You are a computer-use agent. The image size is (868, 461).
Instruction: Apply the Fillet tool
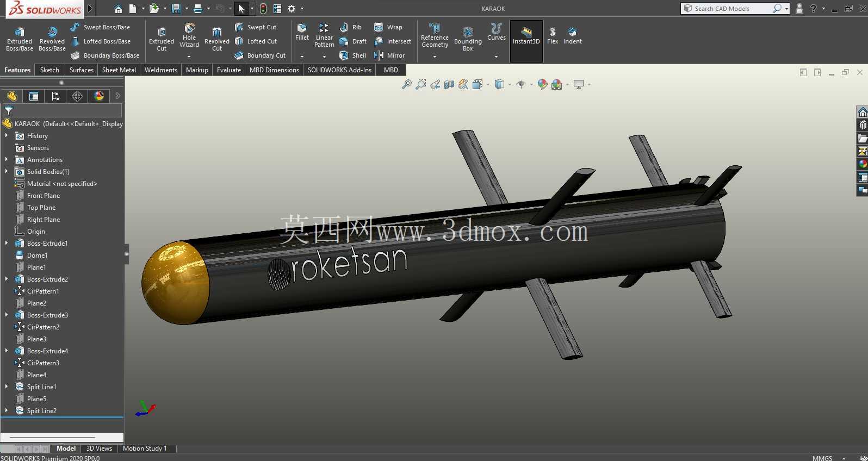coord(302,32)
